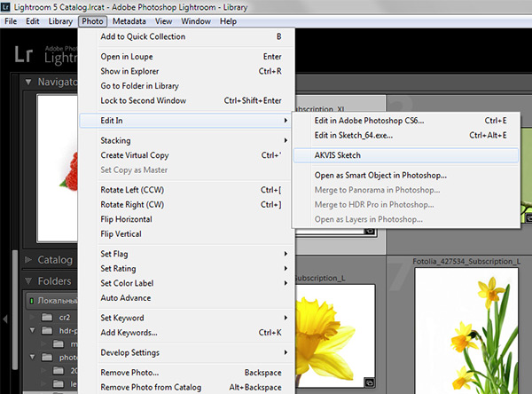Click Lightroom title bar app icon

pyautogui.click(x=5, y=6)
